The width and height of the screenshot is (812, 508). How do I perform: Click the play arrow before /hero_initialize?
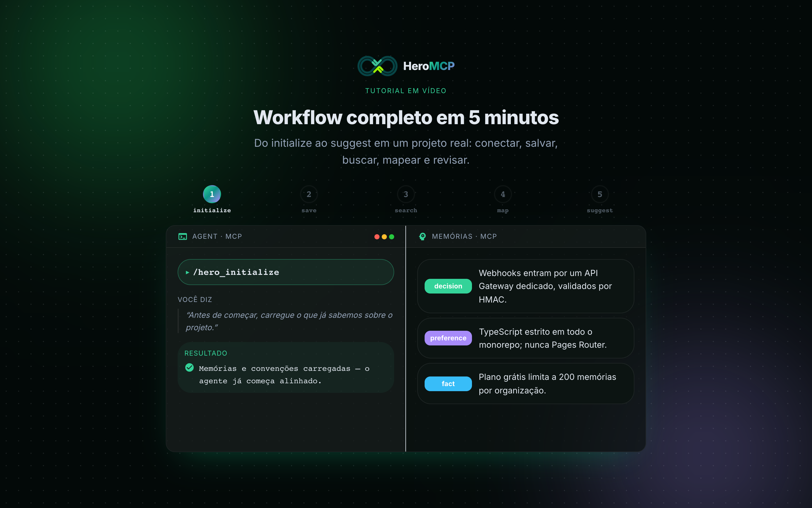coord(187,272)
